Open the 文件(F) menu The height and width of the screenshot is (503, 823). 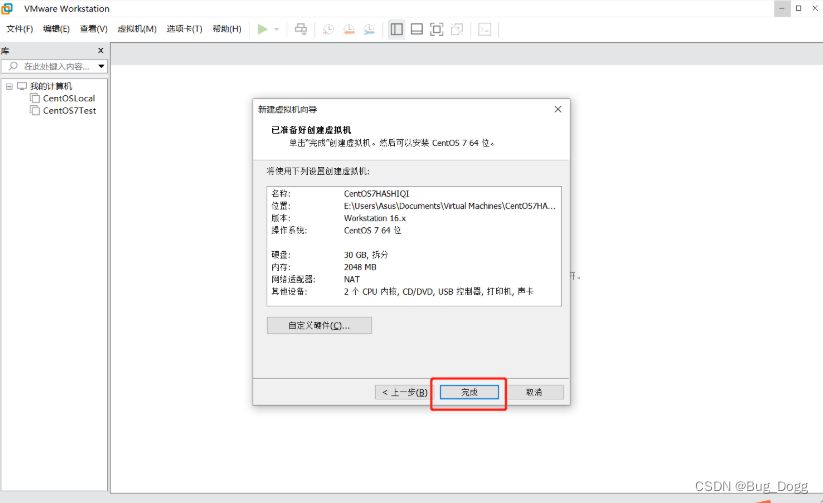19,29
